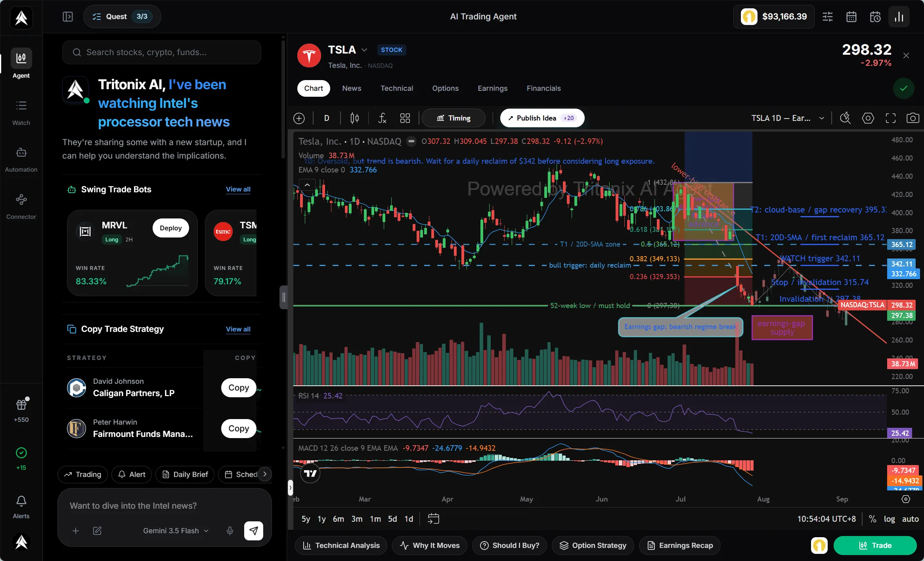The width and height of the screenshot is (924, 561).
Task: Click the bar chart icon in header
Action: tap(899, 17)
